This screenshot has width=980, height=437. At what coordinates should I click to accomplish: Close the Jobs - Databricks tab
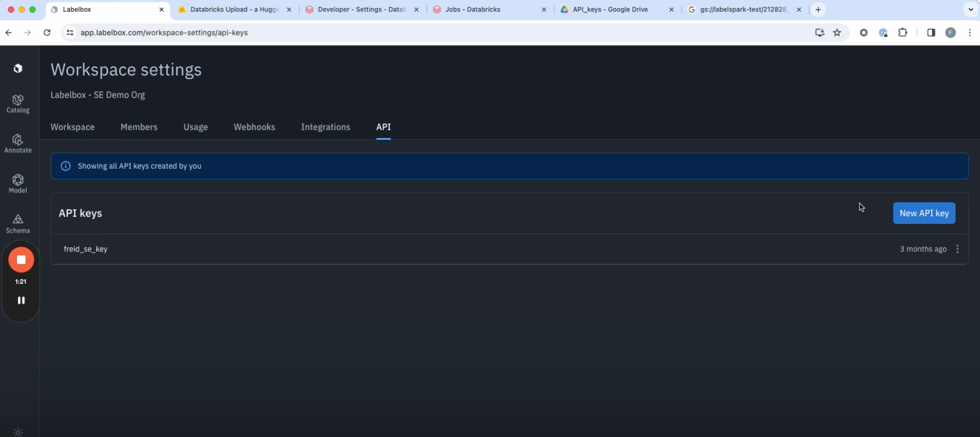pos(544,10)
